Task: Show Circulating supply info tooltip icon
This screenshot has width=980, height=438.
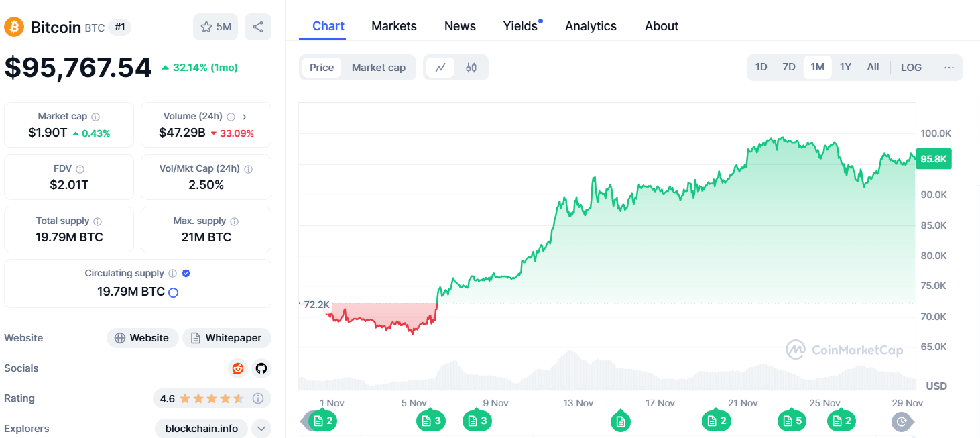Action: click(172, 274)
